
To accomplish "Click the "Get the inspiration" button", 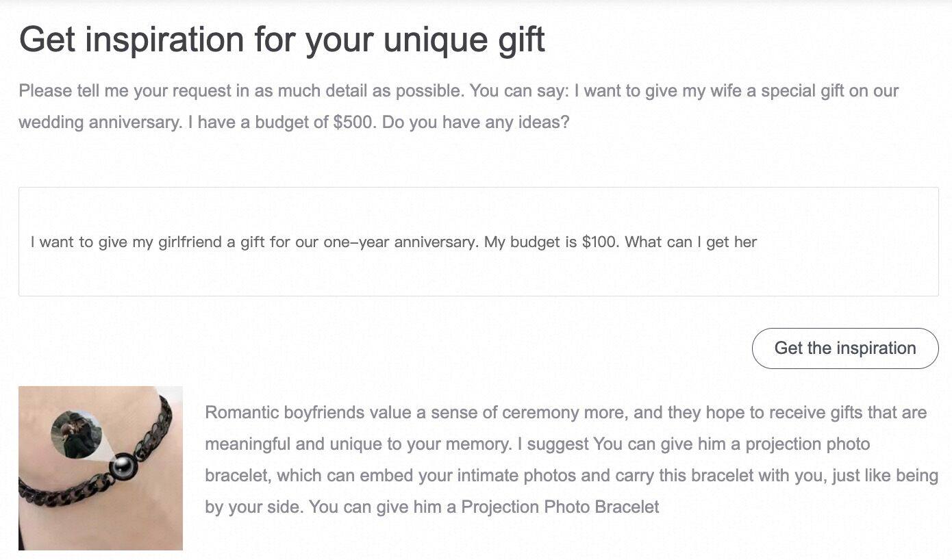I will point(844,348).
